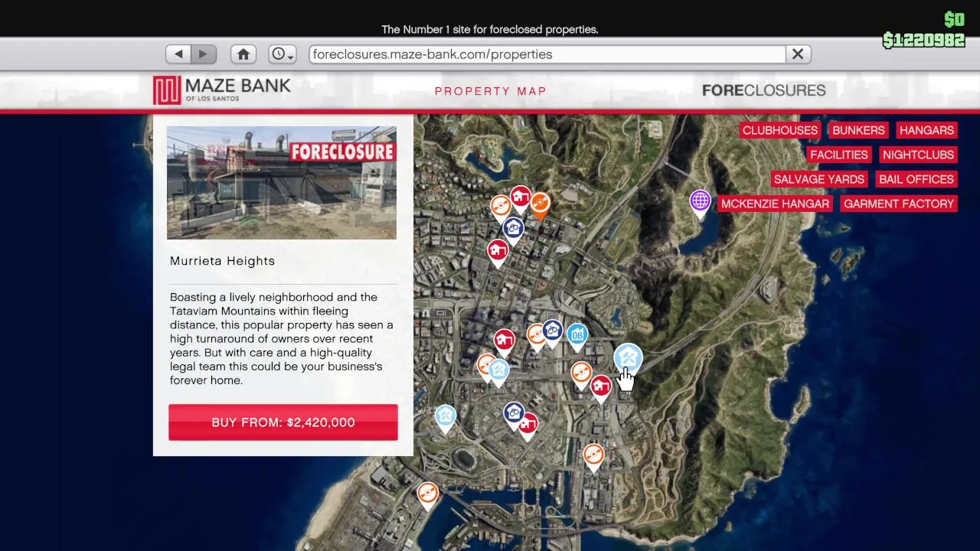Toggle the Bunkers map filter
This screenshot has width=980, height=551.
(858, 130)
